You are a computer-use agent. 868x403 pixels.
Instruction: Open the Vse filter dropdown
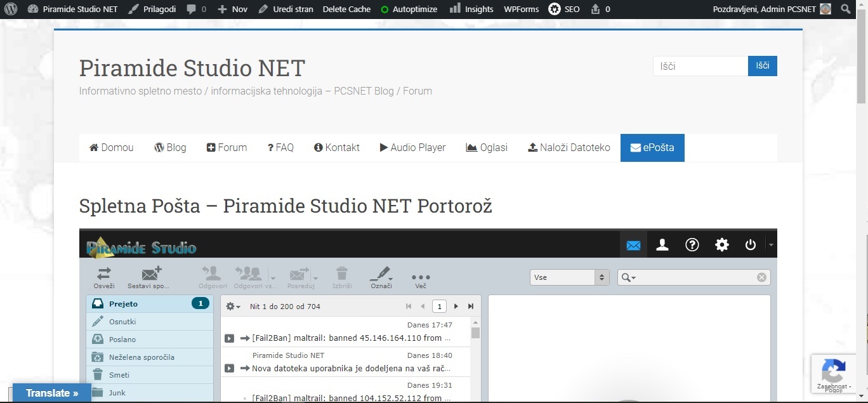point(570,277)
